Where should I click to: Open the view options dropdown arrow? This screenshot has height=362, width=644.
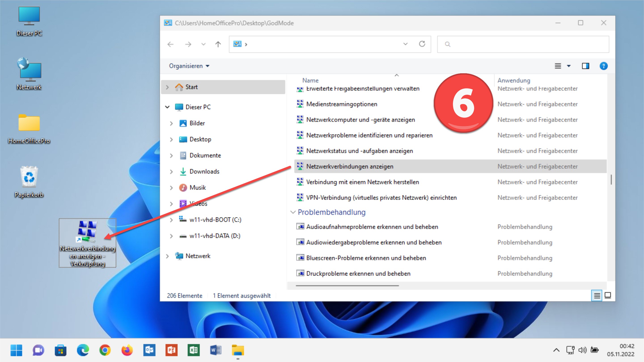tap(569, 66)
